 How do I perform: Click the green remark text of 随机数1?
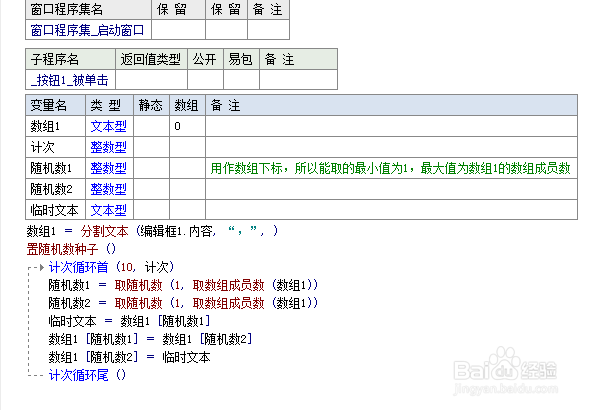click(x=390, y=168)
